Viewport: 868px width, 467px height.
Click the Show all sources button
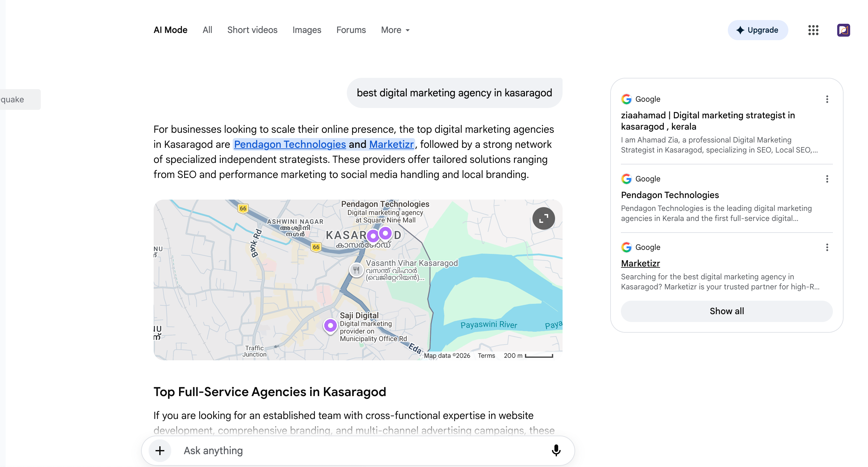727,311
